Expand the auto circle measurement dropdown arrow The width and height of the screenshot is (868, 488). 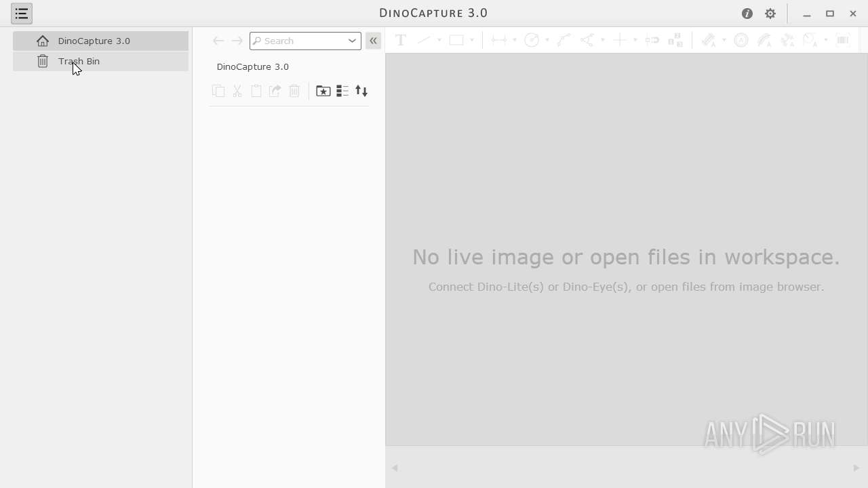click(826, 41)
